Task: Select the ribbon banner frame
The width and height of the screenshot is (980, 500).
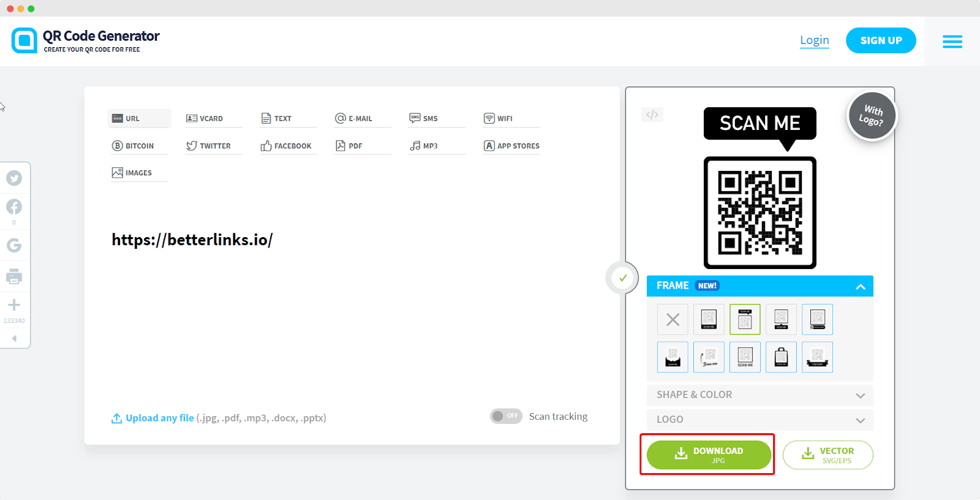Action: (x=817, y=357)
